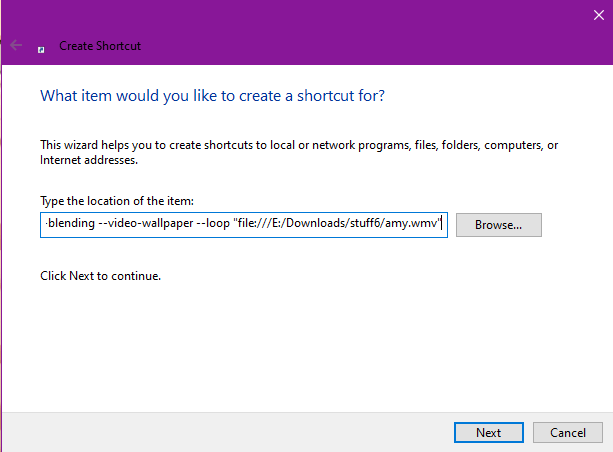Cancel the shortcut wizard
Image resolution: width=613 pixels, height=452 pixels.
point(568,432)
